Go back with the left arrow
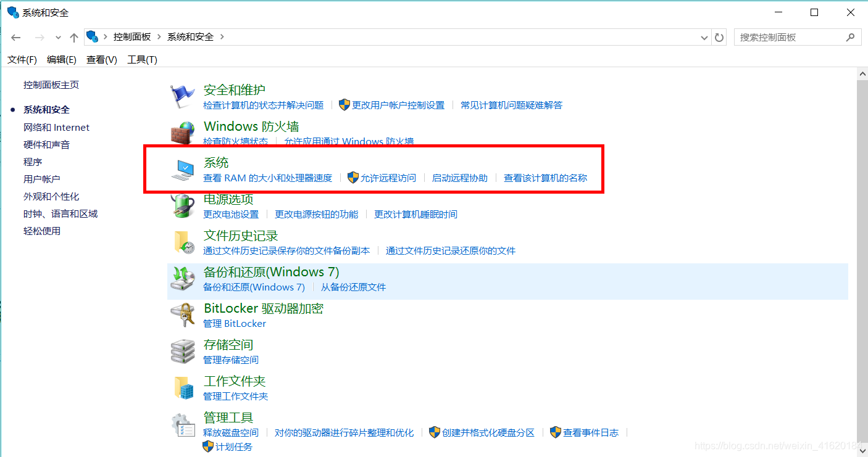Viewport: 868px width, 457px height. coord(16,38)
